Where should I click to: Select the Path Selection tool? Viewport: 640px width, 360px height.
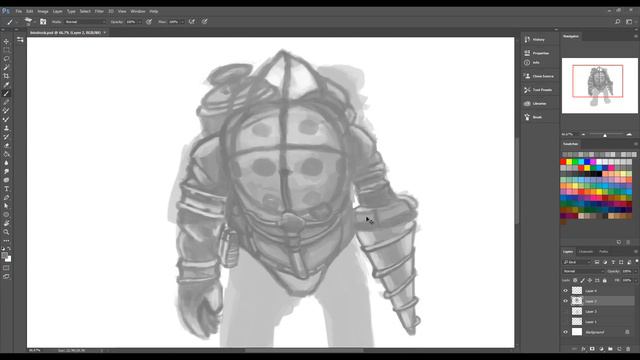coord(6,206)
